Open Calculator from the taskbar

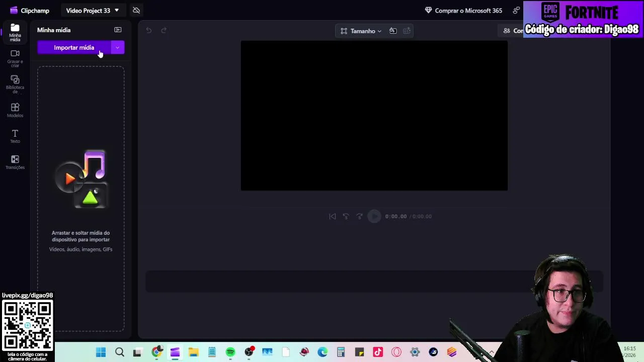pos(341,352)
